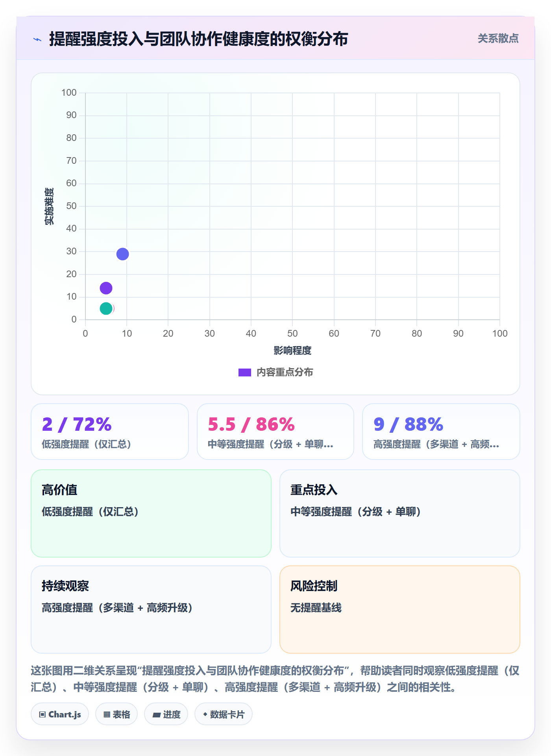Click the 重点投入 quadrant card heading
Image resolution: width=551 pixels, height=756 pixels.
(x=314, y=490)
